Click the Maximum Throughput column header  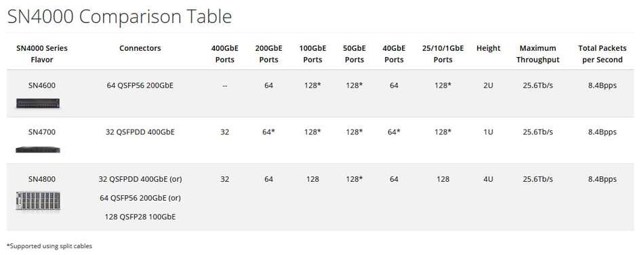tap(538, 54)
